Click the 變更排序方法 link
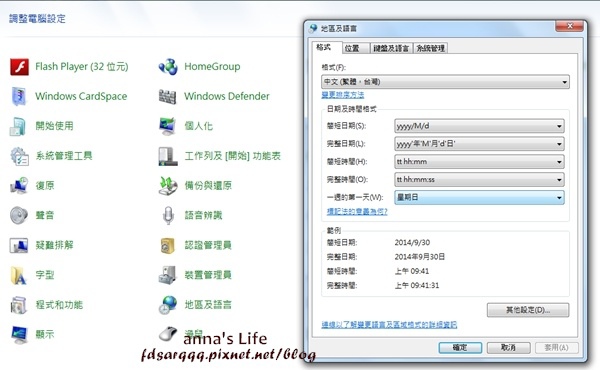Viewport: 600px width, 370px height. click(x=343, y=95)
